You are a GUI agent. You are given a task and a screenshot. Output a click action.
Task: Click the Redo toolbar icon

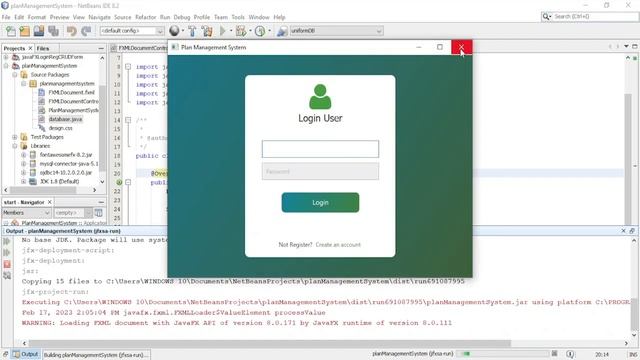[x=86, y=31]
